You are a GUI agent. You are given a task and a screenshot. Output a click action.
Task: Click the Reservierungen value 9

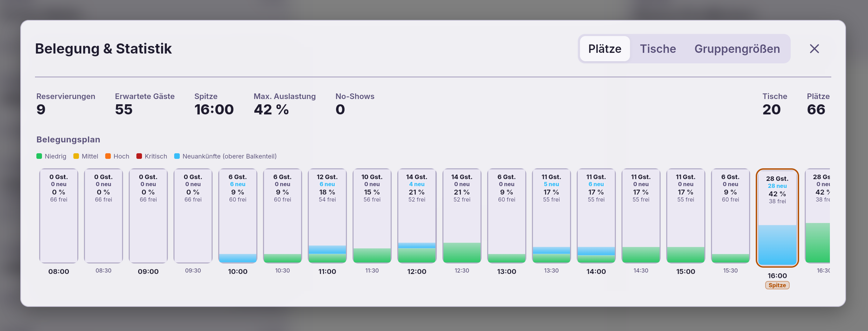pyautogui.click(x=41, y=110)
